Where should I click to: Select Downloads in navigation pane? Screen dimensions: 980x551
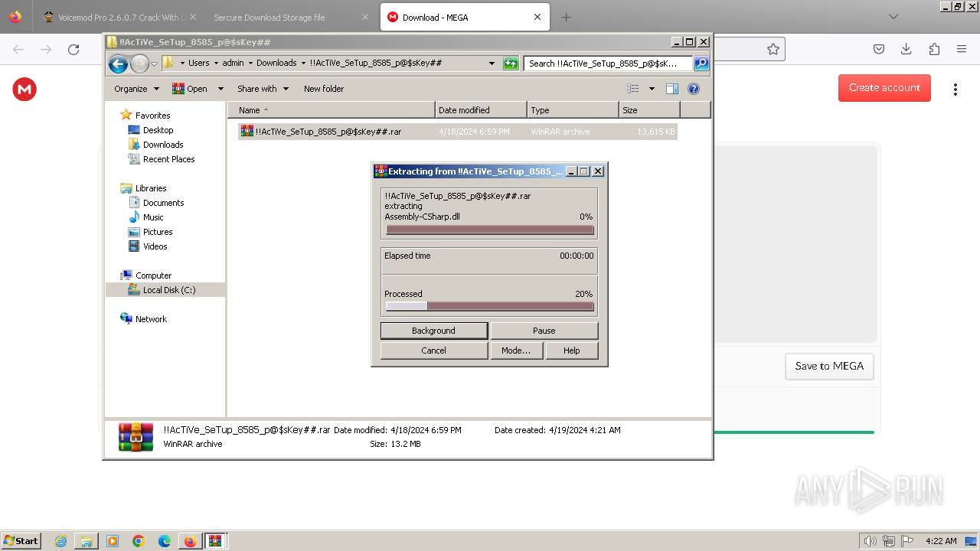[x=163, y=145]
